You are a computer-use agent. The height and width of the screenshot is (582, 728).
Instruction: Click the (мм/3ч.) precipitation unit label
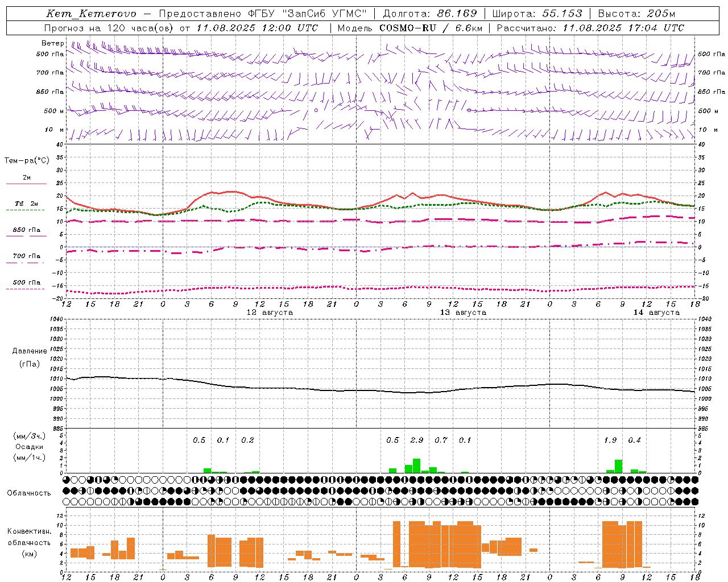point(30,436)
